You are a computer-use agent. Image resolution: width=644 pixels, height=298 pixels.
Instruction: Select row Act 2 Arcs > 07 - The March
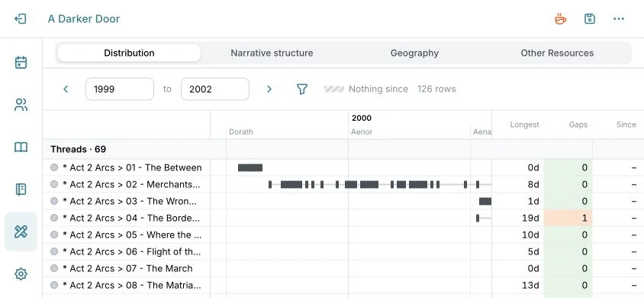pyautogui.click(x=127, y=268)
